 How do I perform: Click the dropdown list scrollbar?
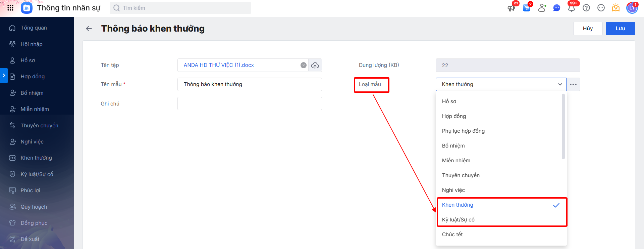coord(563,127)
